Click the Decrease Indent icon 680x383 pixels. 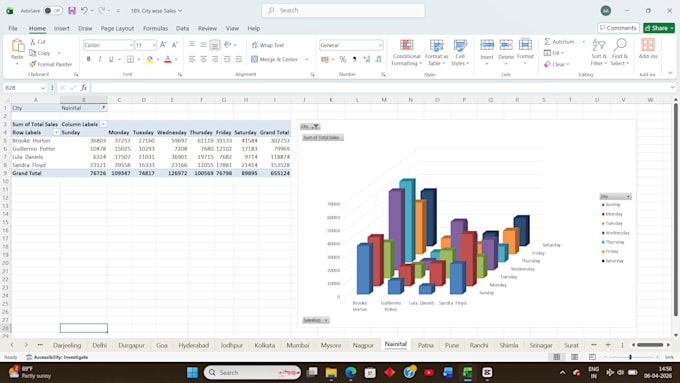tap(227, 59)
